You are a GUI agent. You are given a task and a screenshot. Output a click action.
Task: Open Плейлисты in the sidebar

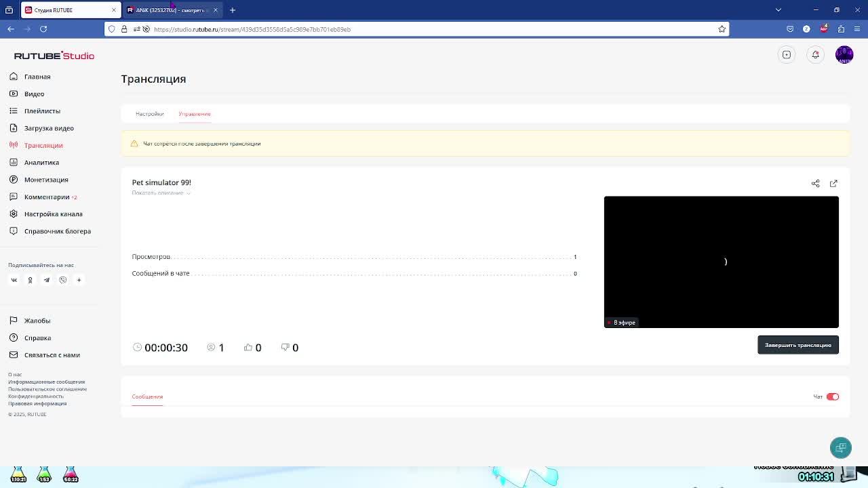click(x=42, y=110)
